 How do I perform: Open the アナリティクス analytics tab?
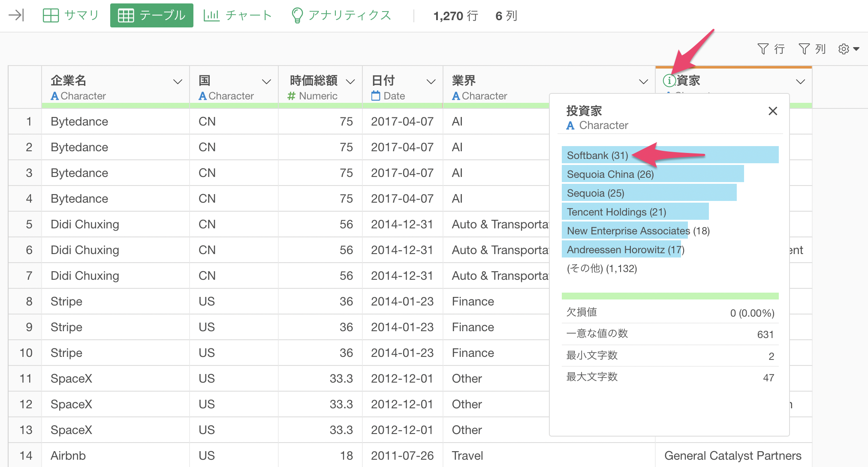(341, 15)
